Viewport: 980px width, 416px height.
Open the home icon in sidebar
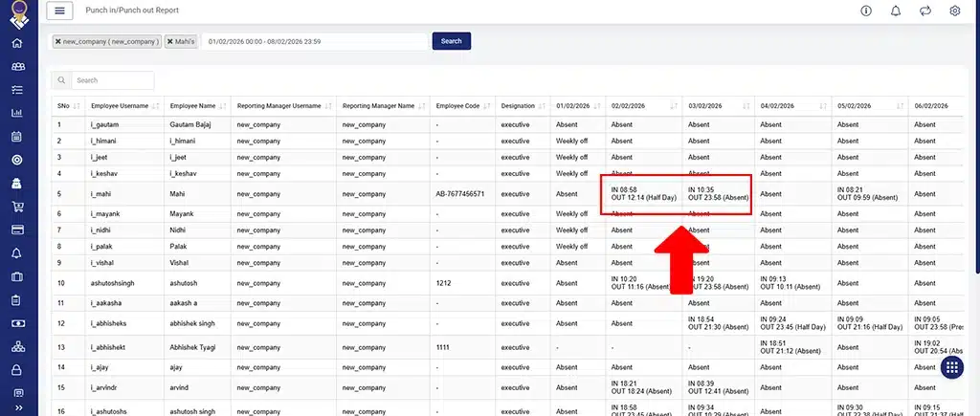click(17, 43)
